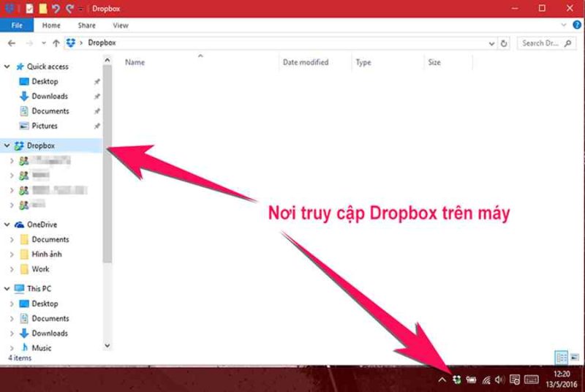Screen dimensions: 585x392
Task: Collapse the Dropbox tree node
Action: tap(7, 146)
